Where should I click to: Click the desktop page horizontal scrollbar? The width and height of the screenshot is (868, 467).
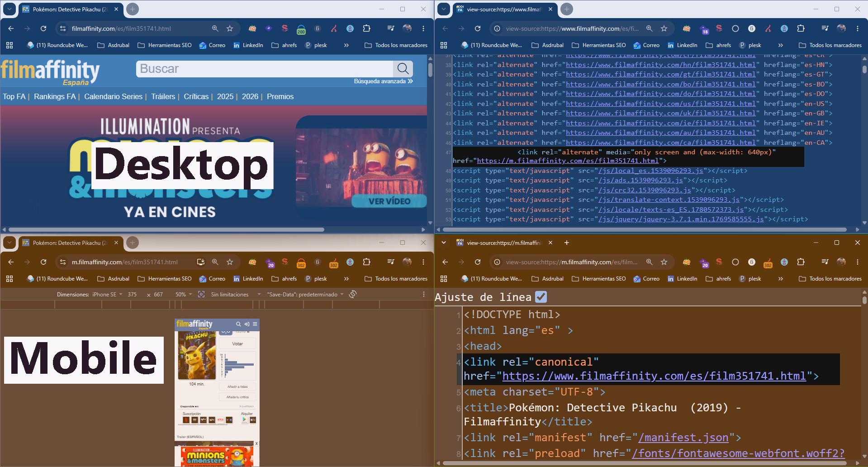point(166,229)
